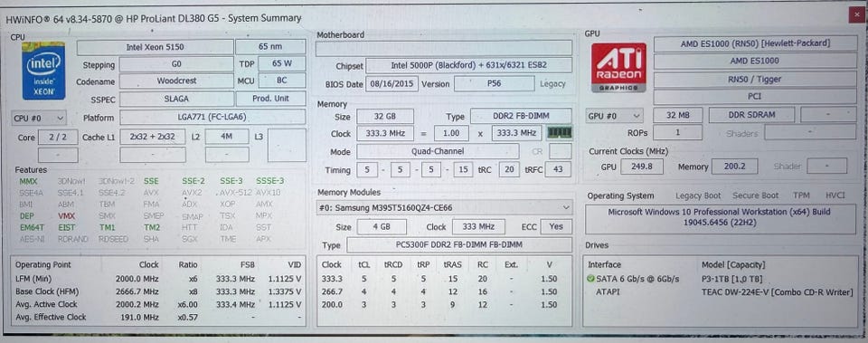Click the Memory Size value 32 GB
The width and height of the screenshot is (868, 343).
385,117
